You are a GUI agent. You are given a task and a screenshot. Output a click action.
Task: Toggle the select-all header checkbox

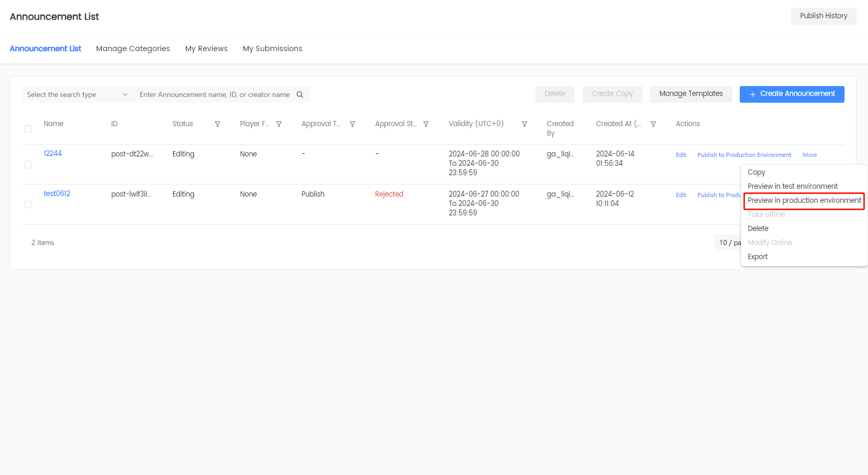28,129
